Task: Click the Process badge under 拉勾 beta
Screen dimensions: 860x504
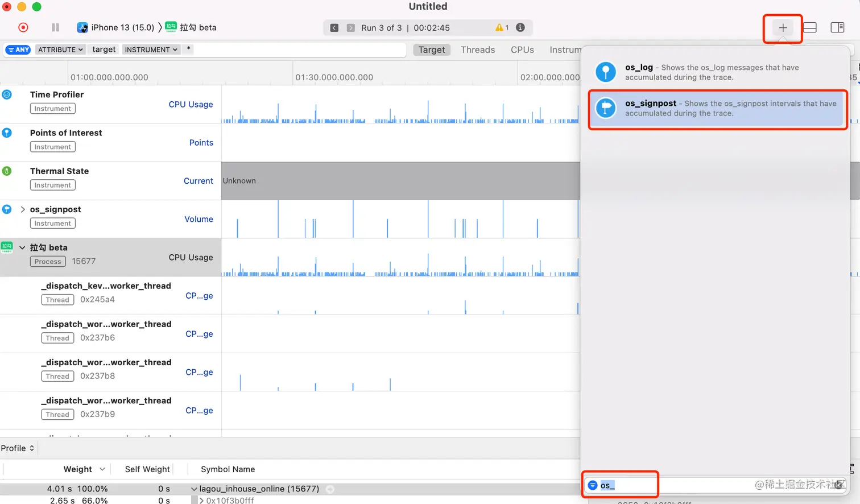Action: click(48, 262)
